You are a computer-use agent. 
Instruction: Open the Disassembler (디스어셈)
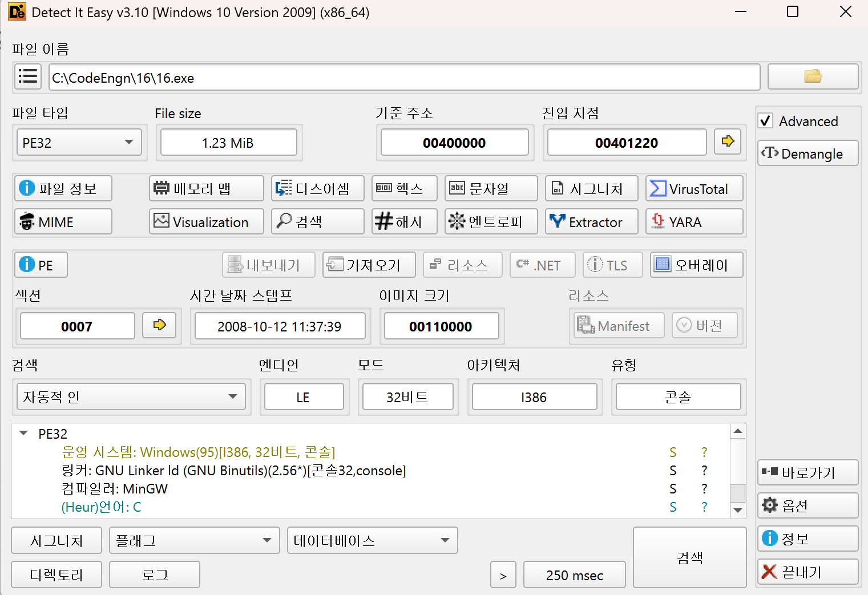coord(318,188)
